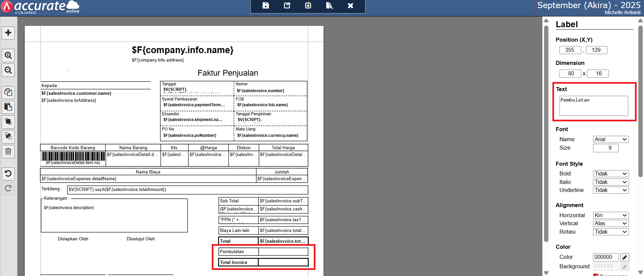Screen dimensions: 644x276
Task: Click the font Size input field
Action: pos(605,148)
